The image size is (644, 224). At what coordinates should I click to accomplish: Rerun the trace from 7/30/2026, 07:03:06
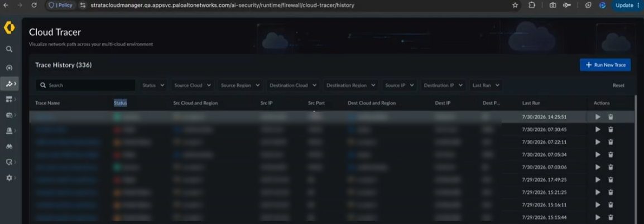pos(598,167)
